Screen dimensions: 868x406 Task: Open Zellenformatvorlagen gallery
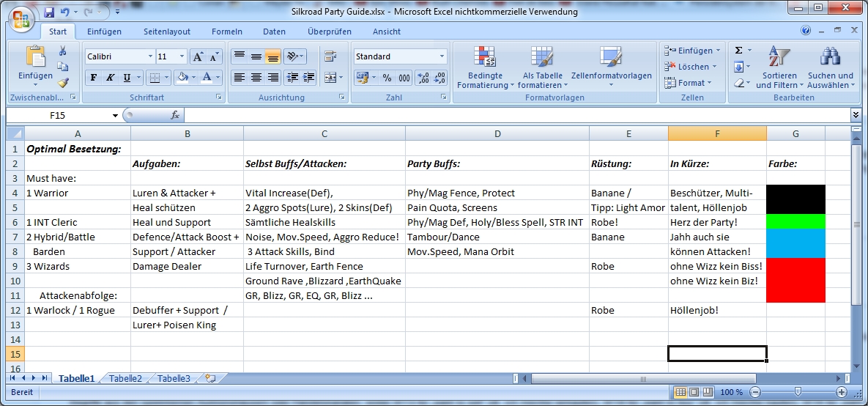[x=611, y=67]
